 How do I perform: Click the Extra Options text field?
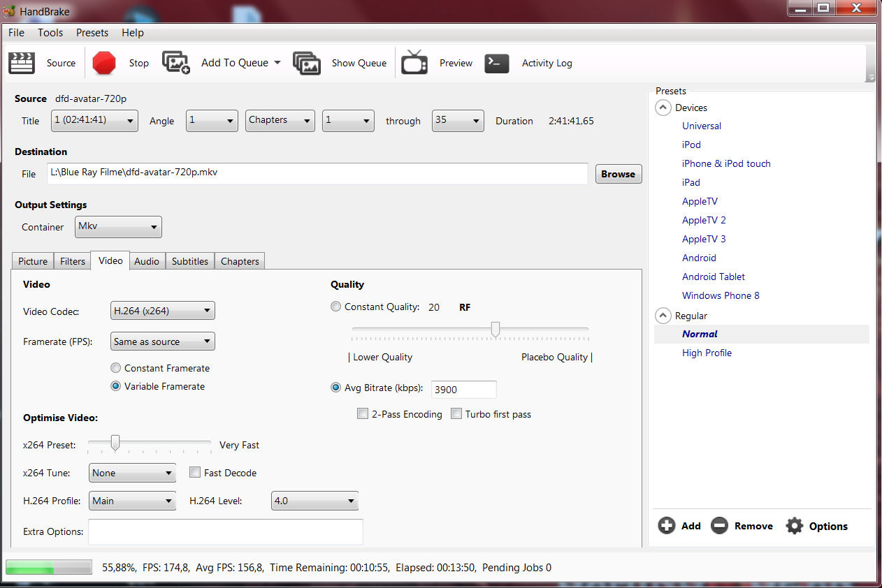226,531
